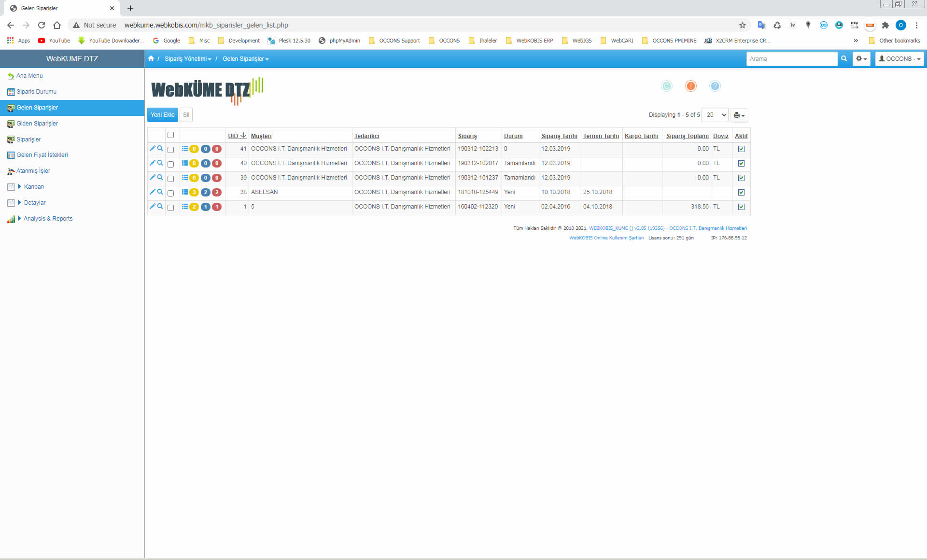Screen dimensions: 927x560
Task: Click the list details icon for order 160402-112320
Action: click(x=185, y=206)
